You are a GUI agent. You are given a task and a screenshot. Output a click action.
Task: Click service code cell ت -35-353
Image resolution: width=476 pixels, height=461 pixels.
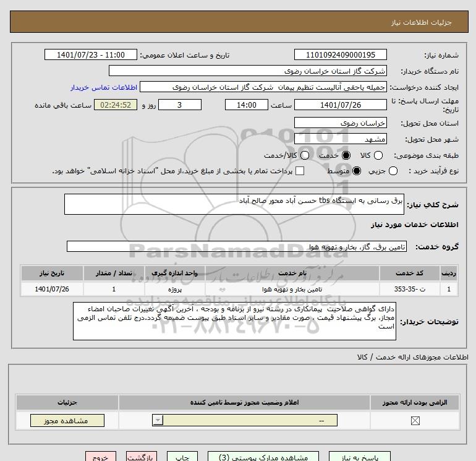(x=409, y=289)
